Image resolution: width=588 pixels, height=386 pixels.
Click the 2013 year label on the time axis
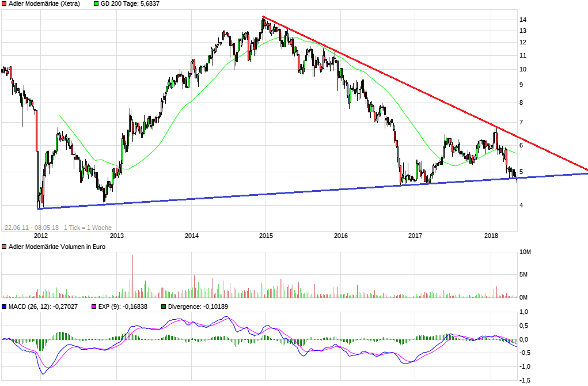(x=117, y=236)
